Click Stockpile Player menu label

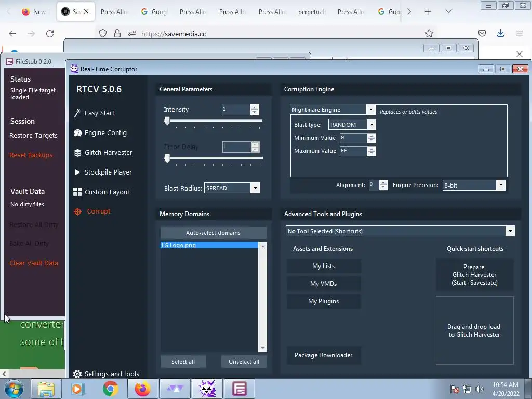pos(108,172)
